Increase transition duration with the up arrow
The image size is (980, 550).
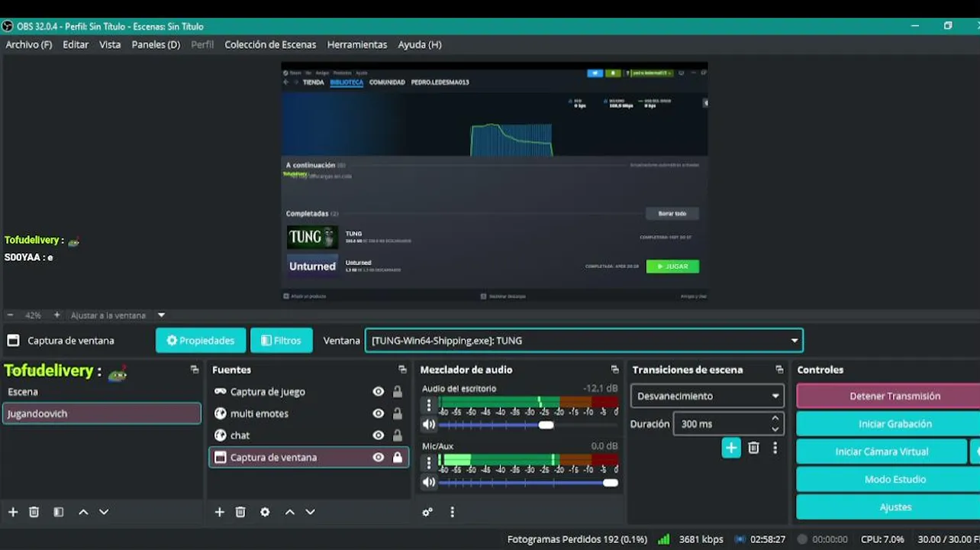point(775,419)
